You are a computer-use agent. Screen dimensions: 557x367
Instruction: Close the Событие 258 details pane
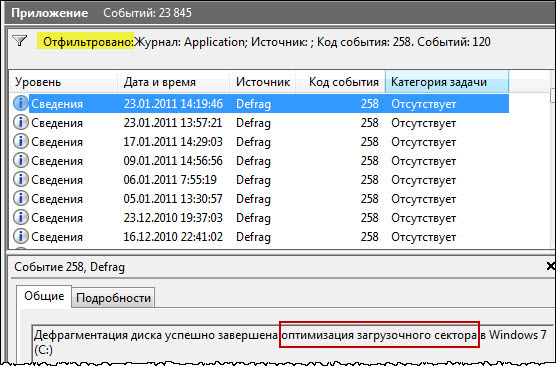[551, 265]
